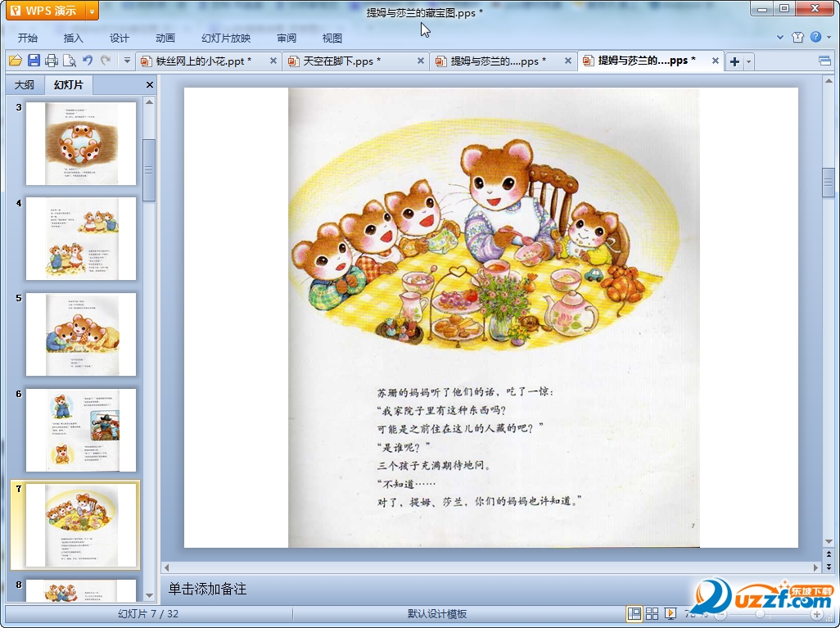Viewport: 840px width, 628px height.
Task: Click the zoom slider handle
Action: (761, 614)
